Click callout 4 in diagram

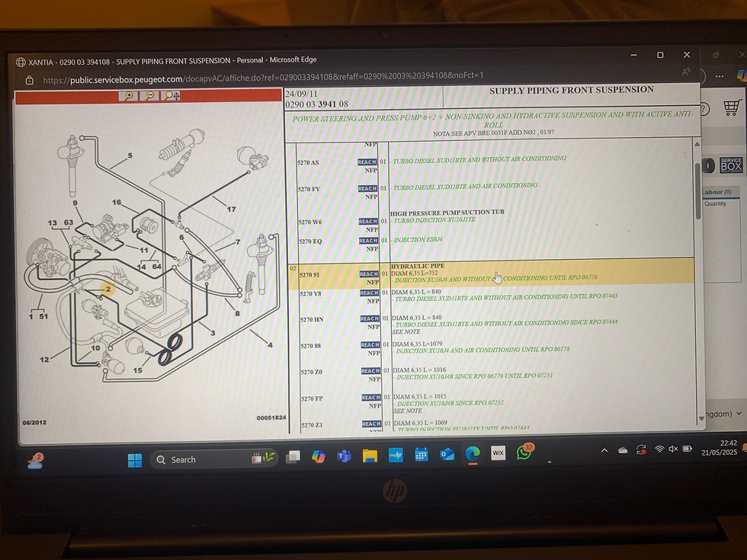coord(270,344)
